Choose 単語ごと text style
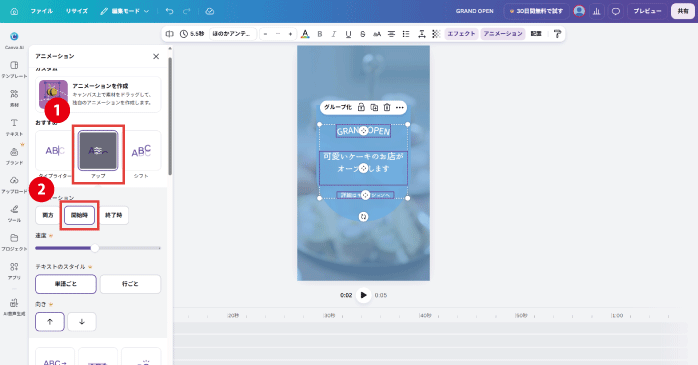 coord(66,284)
